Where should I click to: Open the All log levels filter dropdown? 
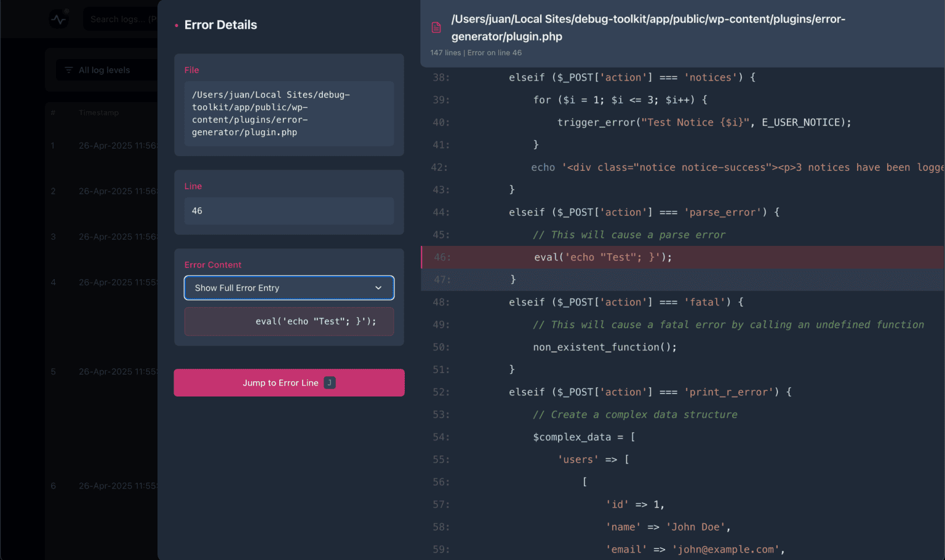(x=105, y=69)
